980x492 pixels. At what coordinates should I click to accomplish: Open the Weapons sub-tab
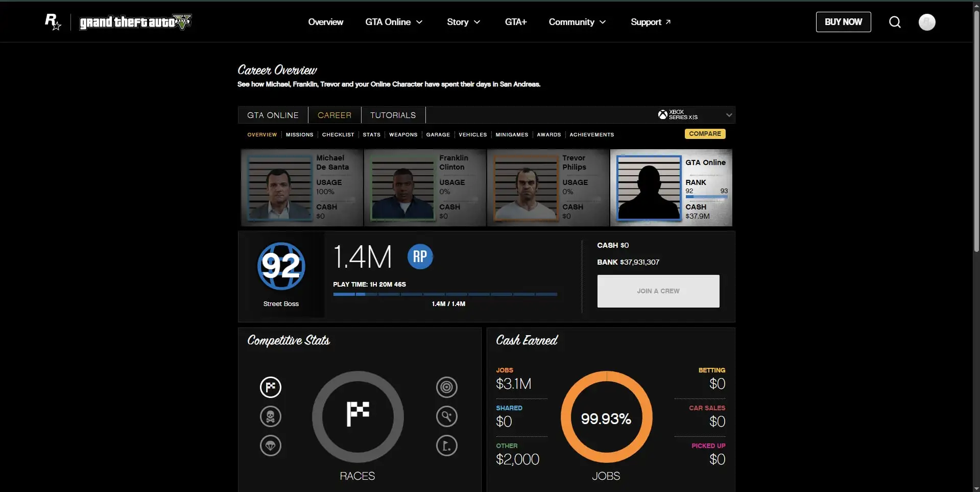[403, 135]
